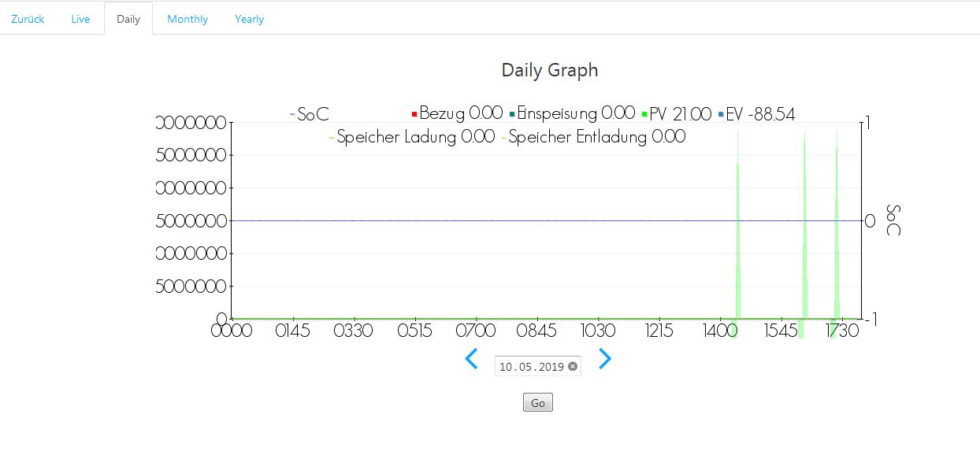980x451 pixels.
Task: Clear the date field with x icon
Action: pos(573,366)
